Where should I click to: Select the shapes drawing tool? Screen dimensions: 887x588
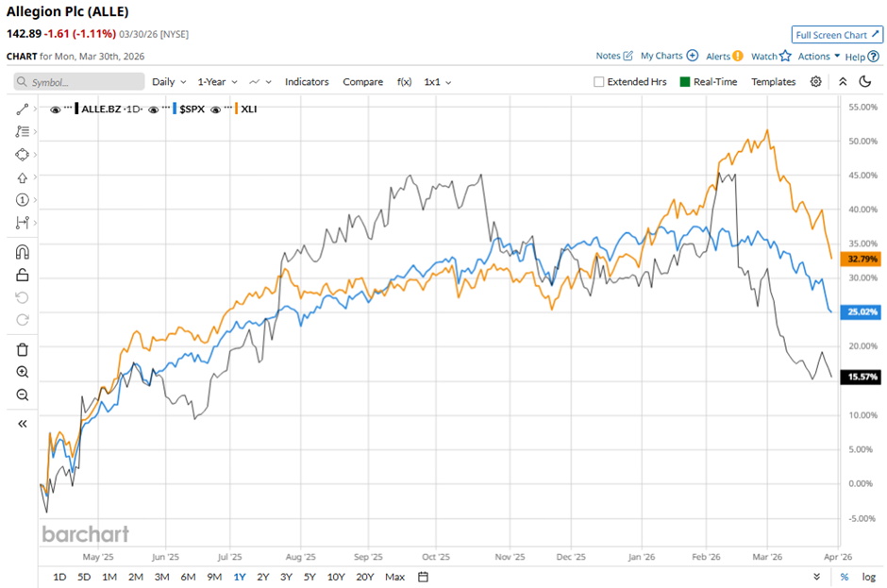[x=22, y=155]
